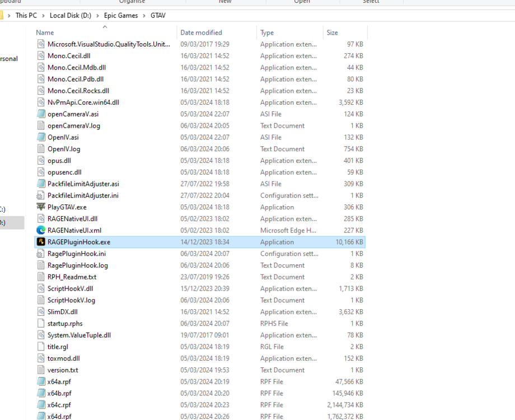Click the 754 KB size cell

tap(353, 149)
